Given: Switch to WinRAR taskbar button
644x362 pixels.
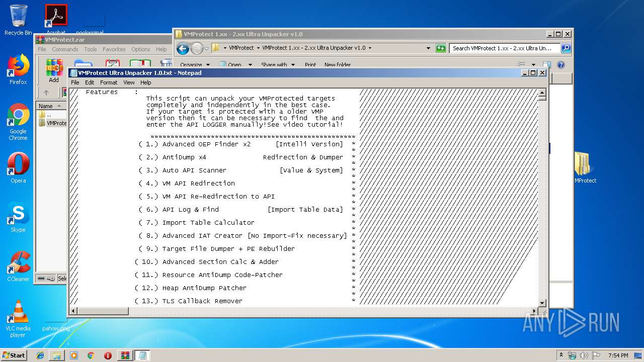Looking at the screenshot, I should click(125, 355).
